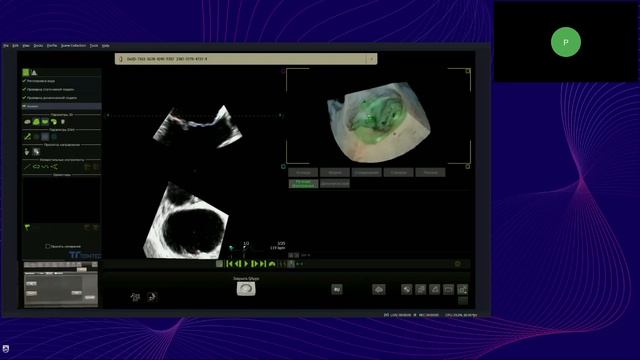Click the stop square in playback bar
This screenshot has width=640, height=360.
(219, 264)
